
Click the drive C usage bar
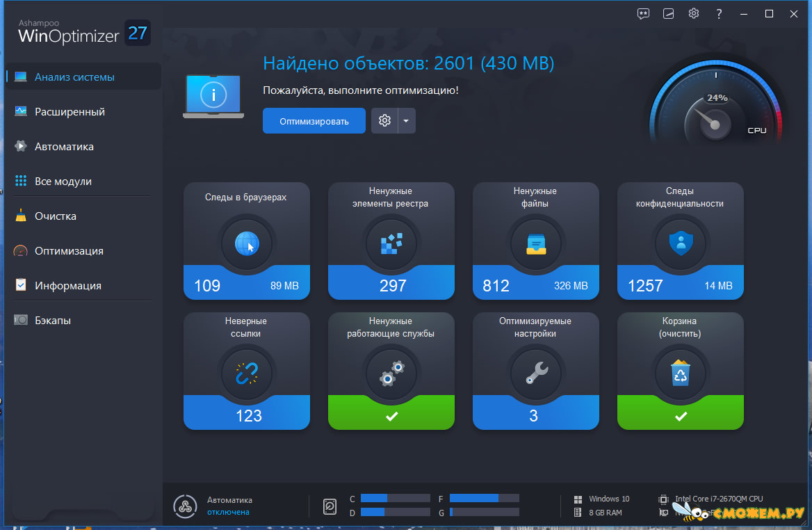395,499
